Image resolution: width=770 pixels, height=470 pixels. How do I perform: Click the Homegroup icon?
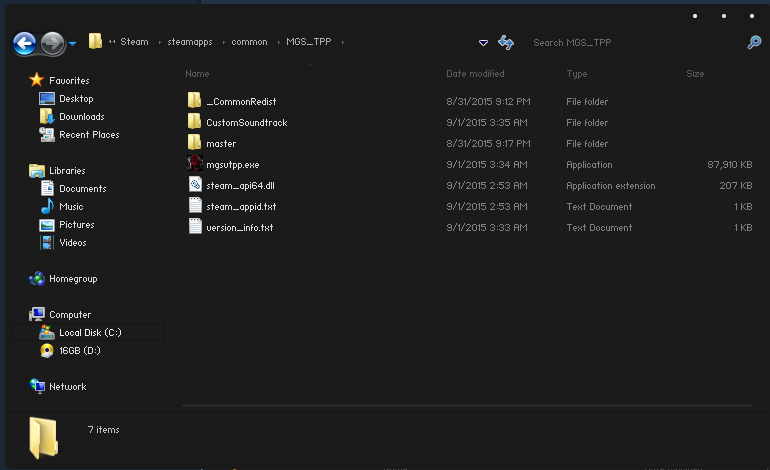coord(37,278)
